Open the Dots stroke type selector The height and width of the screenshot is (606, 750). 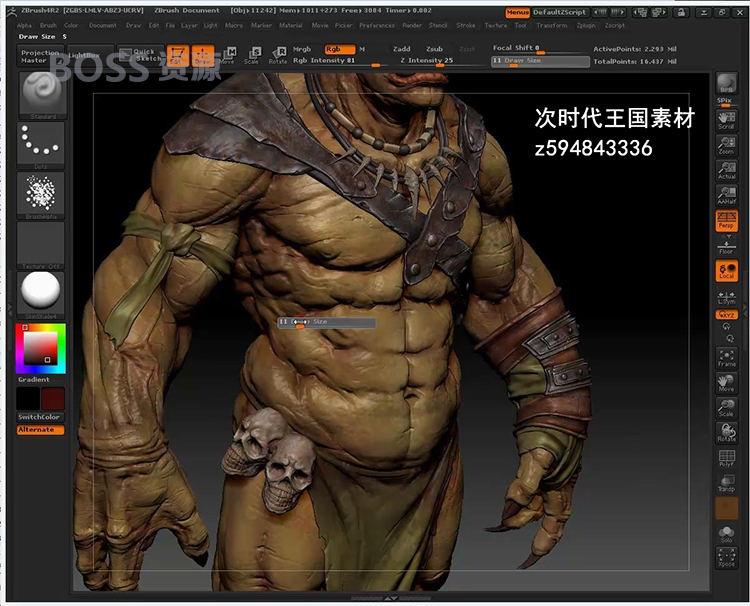(41, 144)
